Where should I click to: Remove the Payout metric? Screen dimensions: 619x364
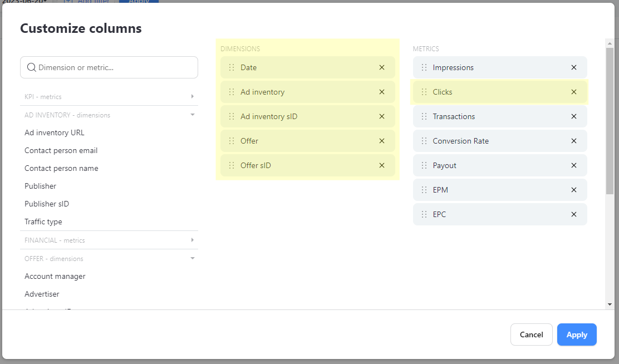(x=574, y=165)
